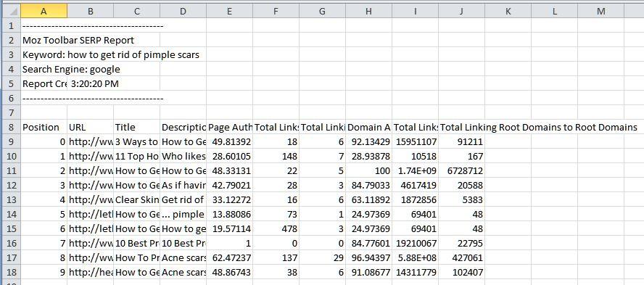Select row 18 header
The width and height of the screenshot is (644, 285).
click(11, 272)
